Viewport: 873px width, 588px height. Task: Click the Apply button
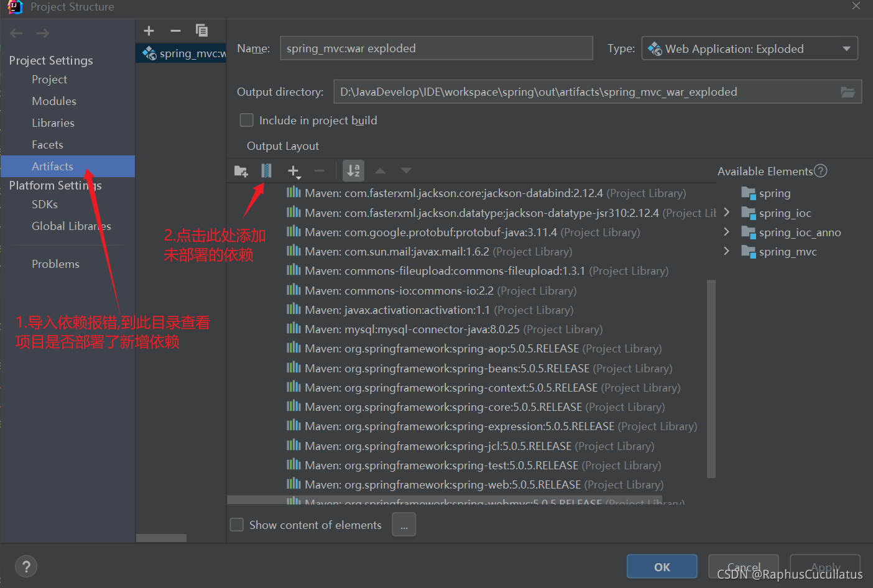click(825, 567)
